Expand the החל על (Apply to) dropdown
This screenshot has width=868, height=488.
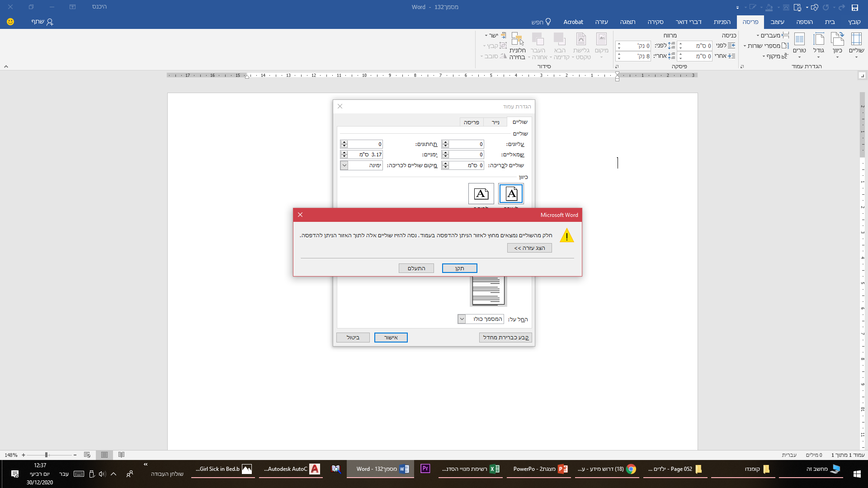coord(462,319)
